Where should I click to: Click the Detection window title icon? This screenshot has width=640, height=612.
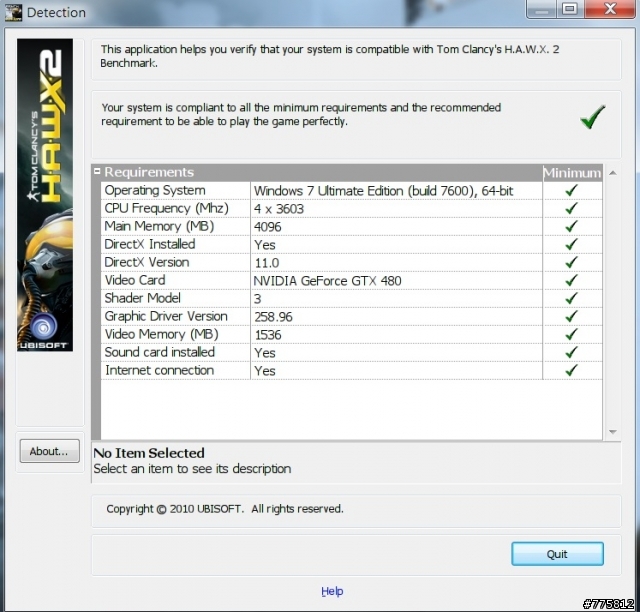coord(13,12)
